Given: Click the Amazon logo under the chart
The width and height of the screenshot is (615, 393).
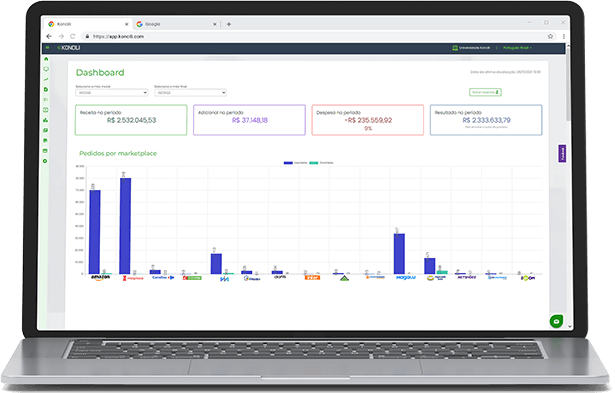Looking at the screenshot, I should click(100, 277).
